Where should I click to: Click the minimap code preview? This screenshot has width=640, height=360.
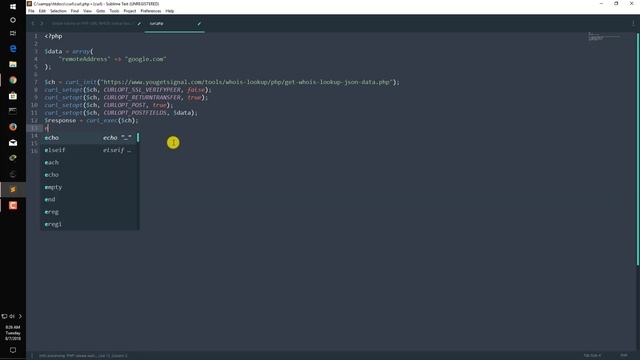[x=604, y=36]
